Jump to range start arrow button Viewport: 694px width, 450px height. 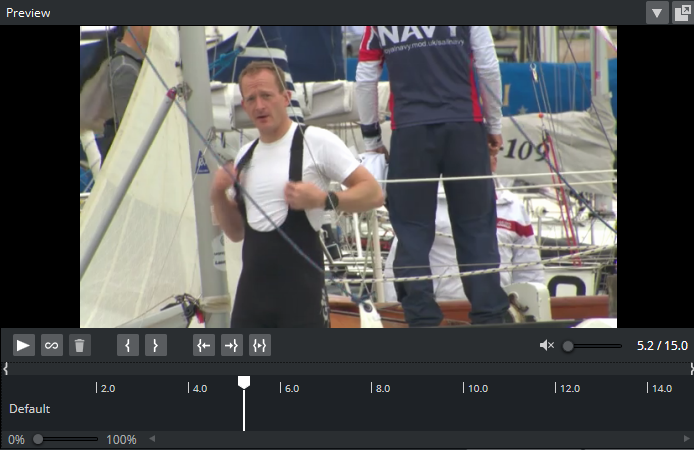[204, 345]
